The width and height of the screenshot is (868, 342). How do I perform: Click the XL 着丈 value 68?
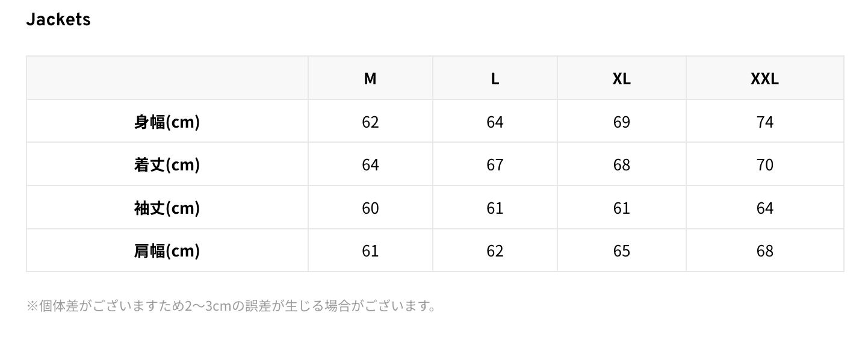[x=621, y=164]
